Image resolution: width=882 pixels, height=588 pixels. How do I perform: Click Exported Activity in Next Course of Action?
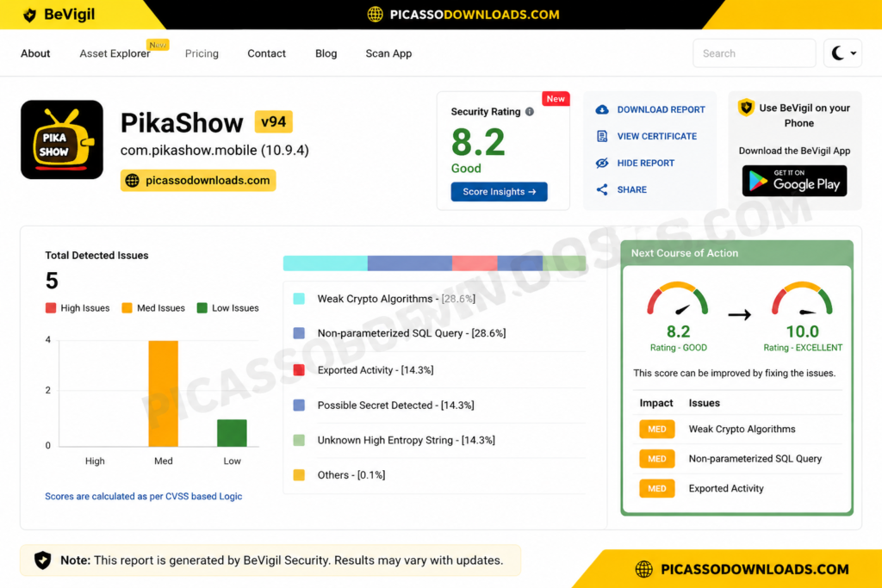(x=726, y=488)
